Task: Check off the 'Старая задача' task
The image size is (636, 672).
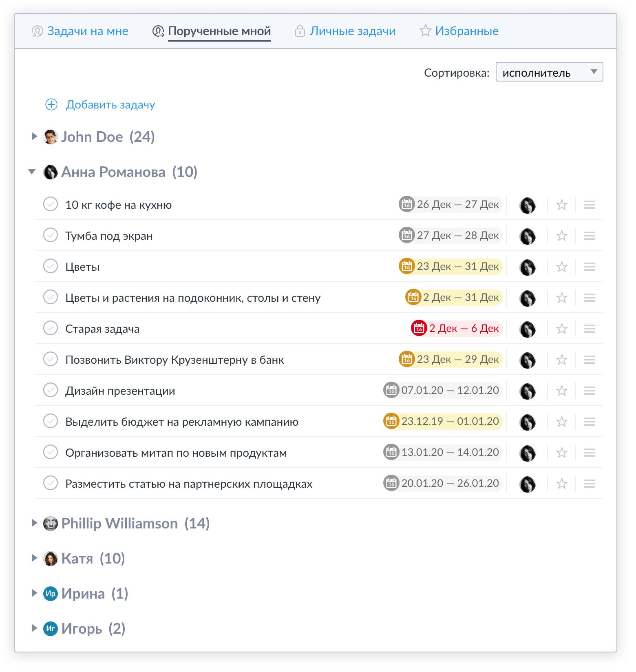Action: [51, 328]
